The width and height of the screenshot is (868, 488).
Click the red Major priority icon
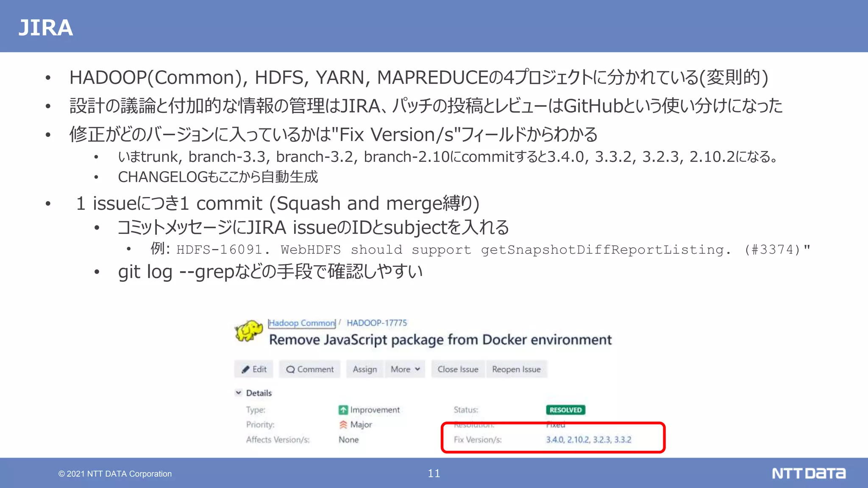coord(343,424)
